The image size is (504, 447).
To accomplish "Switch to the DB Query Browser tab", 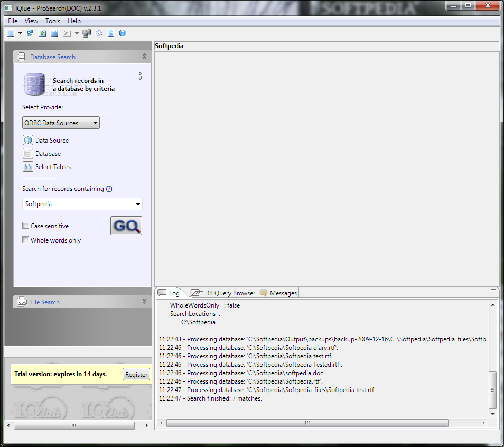I will coord(223,293).
